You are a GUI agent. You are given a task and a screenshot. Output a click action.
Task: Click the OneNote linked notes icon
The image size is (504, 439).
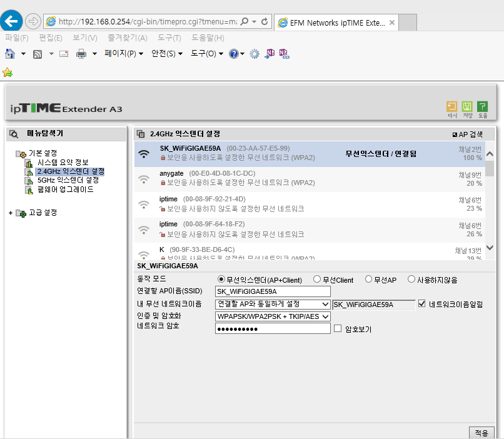point(284,54)
